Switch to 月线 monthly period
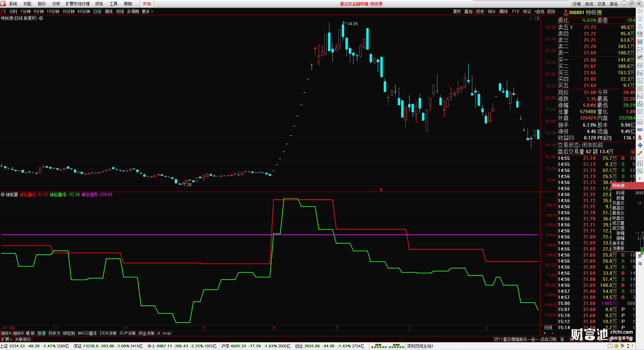The width and height of the screenshot is (644, 350). [x=120, y=11]
